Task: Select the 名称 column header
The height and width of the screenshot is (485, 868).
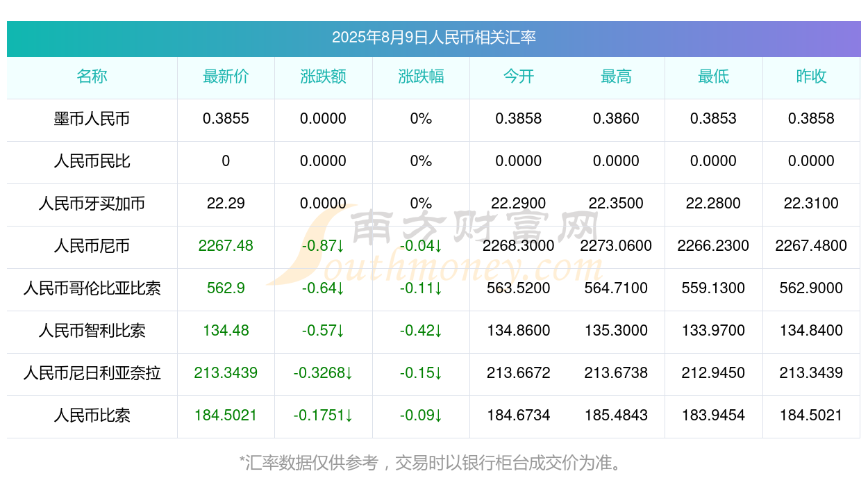Action: pos(92,76)
